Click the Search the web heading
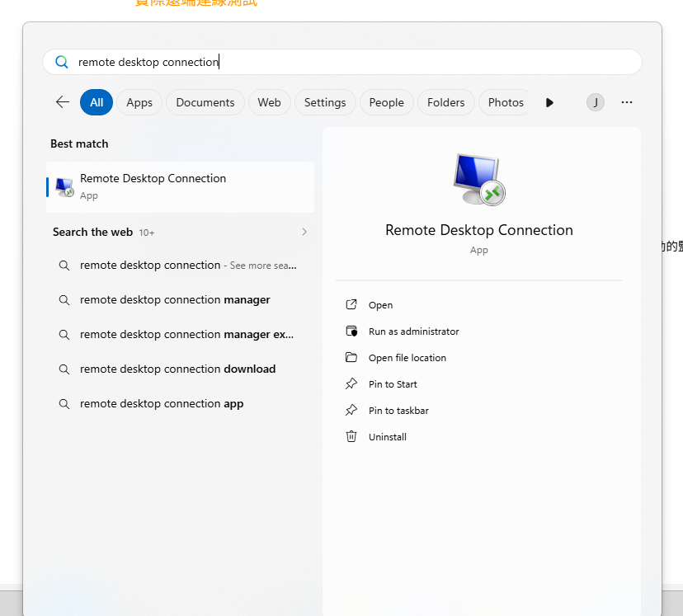The width and height of the screenshot is (683, 616). [x=92, y=232]
